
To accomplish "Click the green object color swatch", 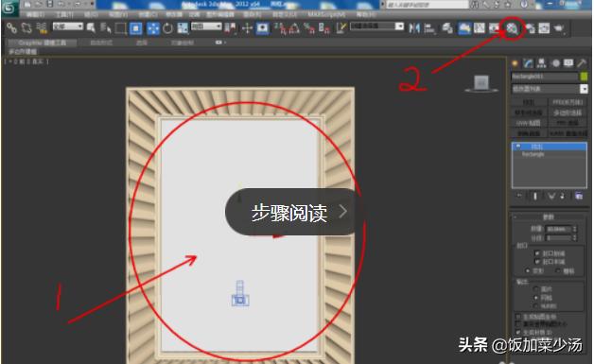I will (585, 77).
